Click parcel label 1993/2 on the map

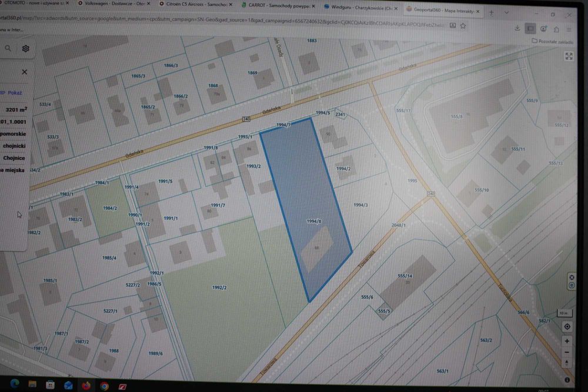253,166
